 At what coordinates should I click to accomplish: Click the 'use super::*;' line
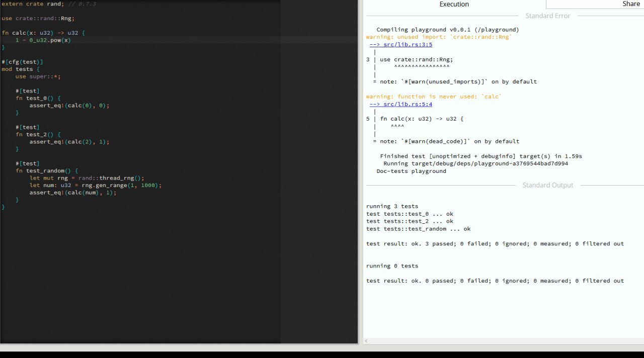click(x=38, y=76)
